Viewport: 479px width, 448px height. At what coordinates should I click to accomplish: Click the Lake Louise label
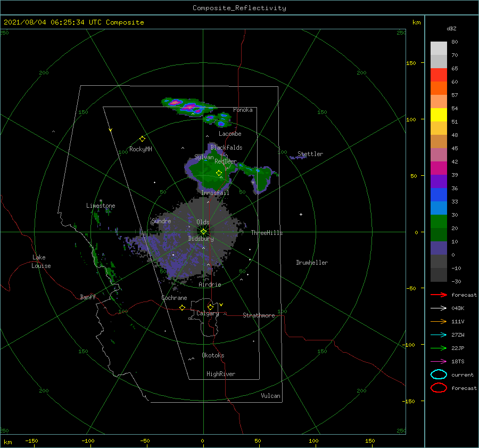[x=41, y=262]
